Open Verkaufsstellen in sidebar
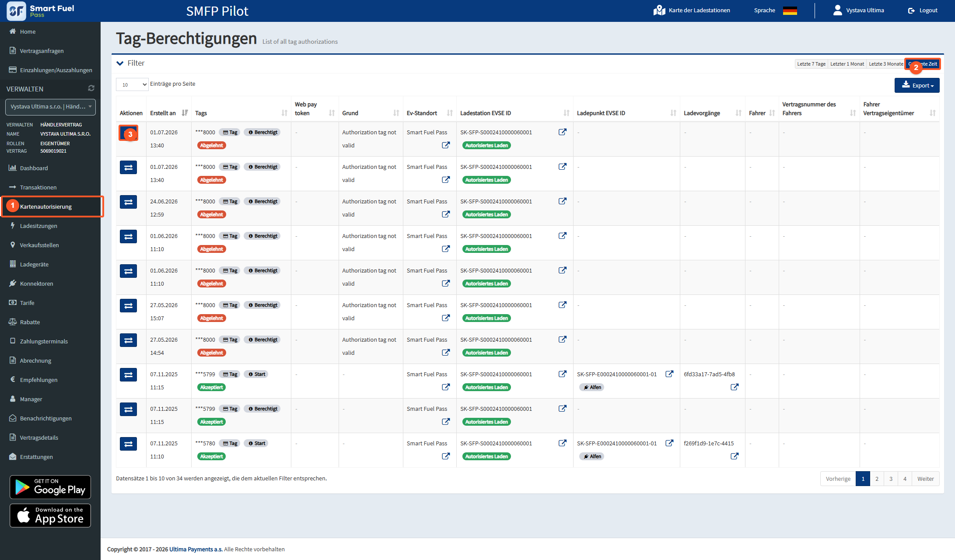The image size is (955, 560). tap(50, 245)
